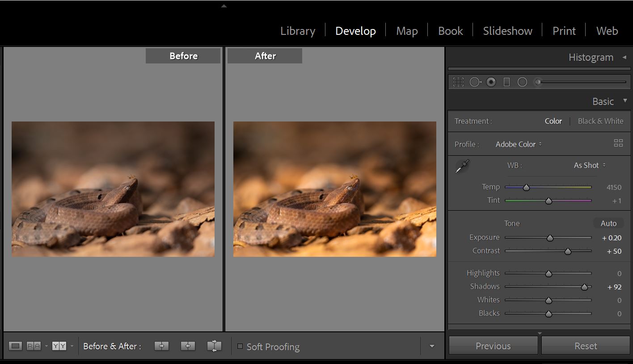Image resolution: width=633 pixels, height=364 pixels.
Task: Click the Before snake photo
Action: [x=113, y=189]
